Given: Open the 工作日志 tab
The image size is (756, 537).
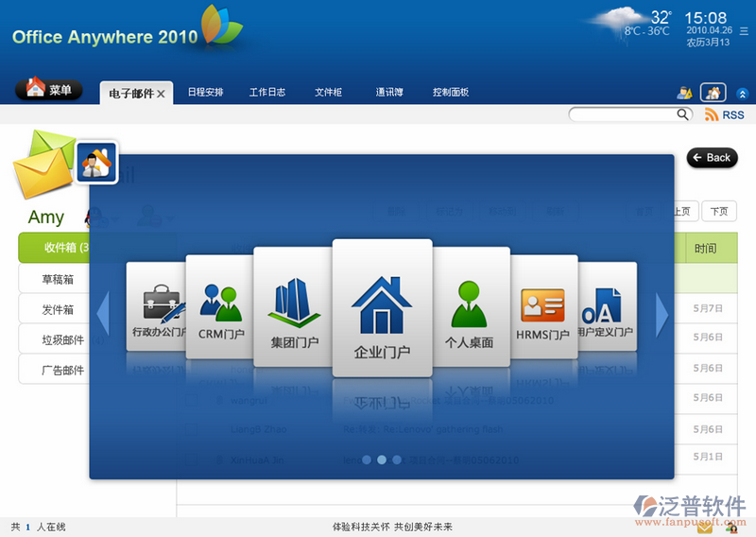Looking at the screenshot, I should tap(267, 92).
